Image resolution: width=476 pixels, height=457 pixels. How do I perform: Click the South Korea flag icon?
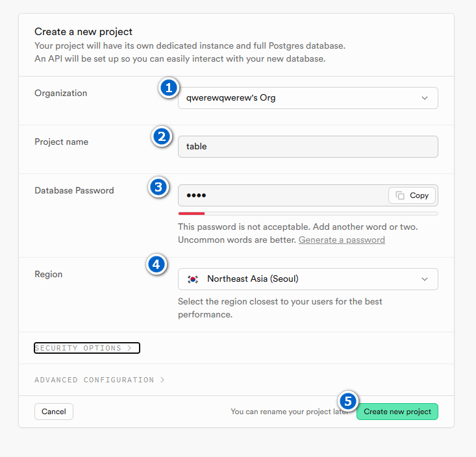(x=193, y=279)
